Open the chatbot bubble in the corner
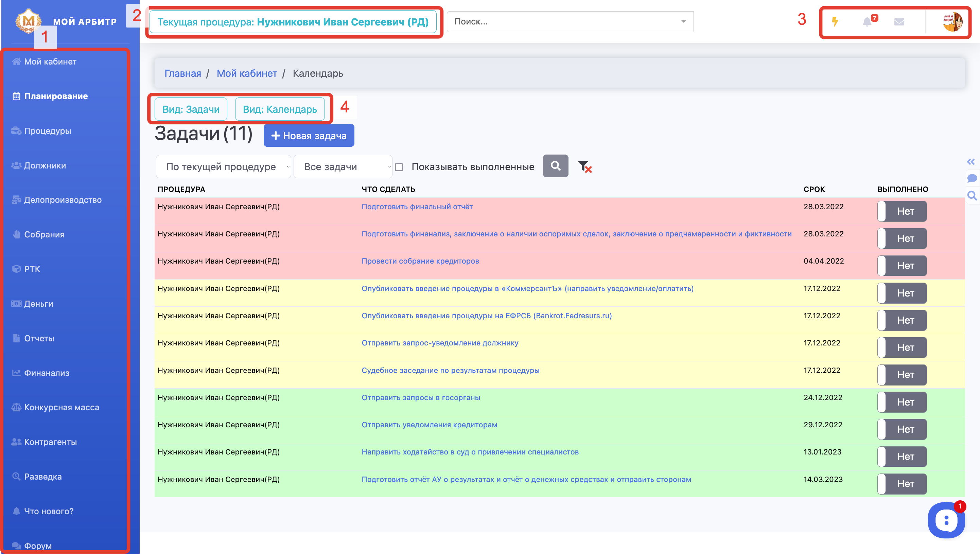Viewport: 980px width, 554px height. [946, 520]
